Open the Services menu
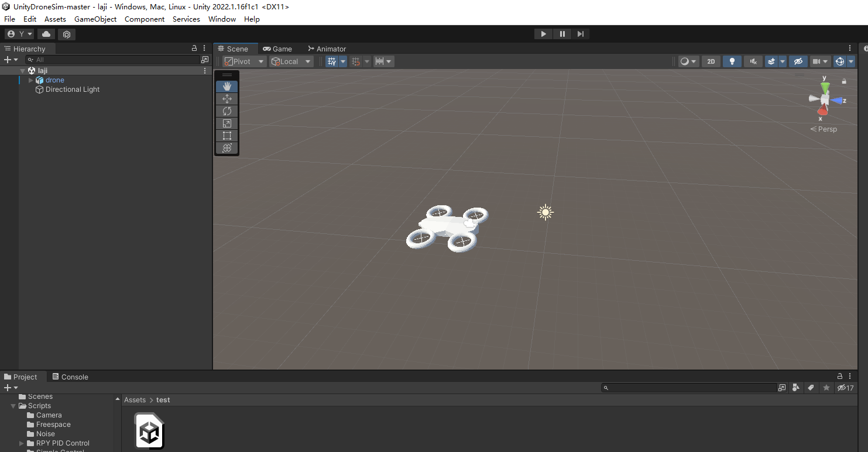Image resolution: width=868 pixels, height=452 pixels. coord(186,19)
